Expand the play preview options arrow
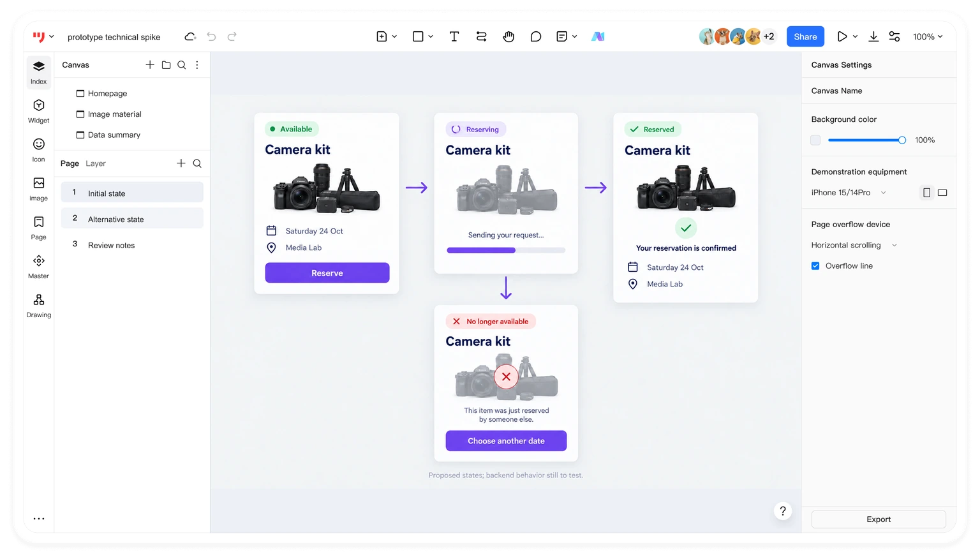The width and height of the screenshot is (980, 559). pyautogui.click(x=855, y=36)
